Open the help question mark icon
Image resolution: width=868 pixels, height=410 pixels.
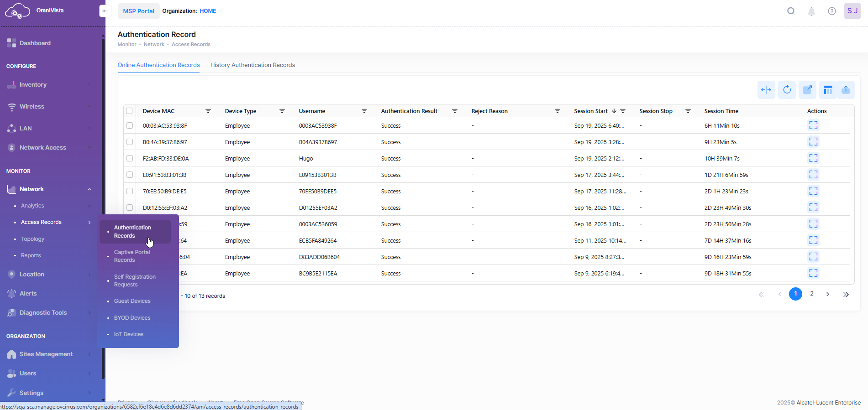[x=831, y=11]
